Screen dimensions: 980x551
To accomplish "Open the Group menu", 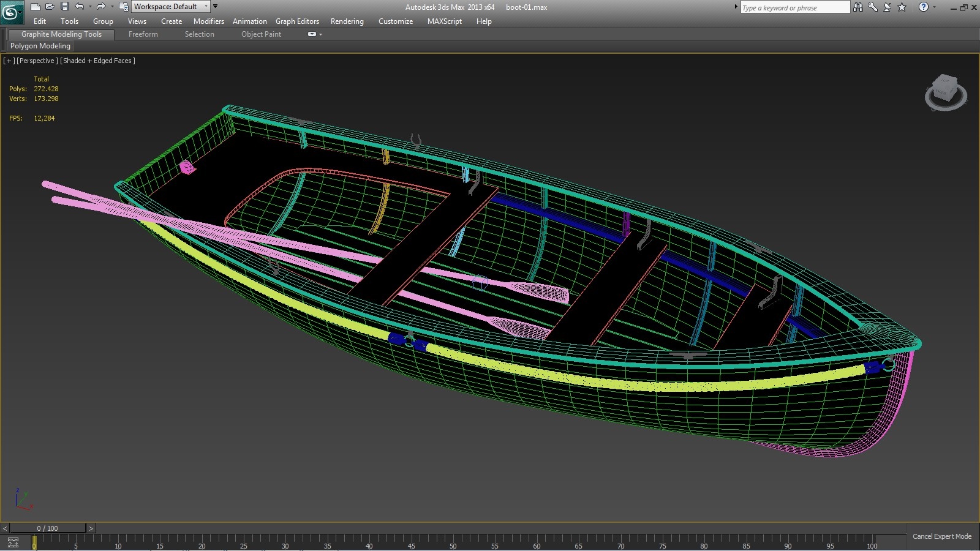I will pos(103,21).
